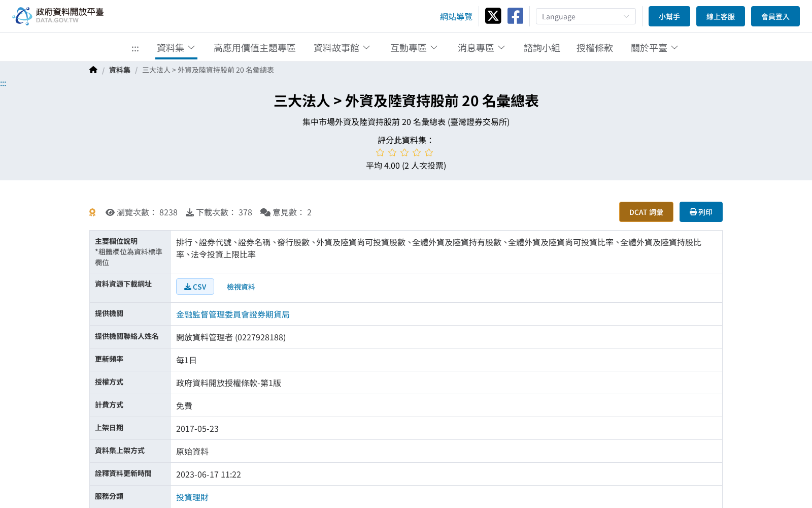Expand the 資料集 menu
Screen dimensions: 812x508
[176, 48]
